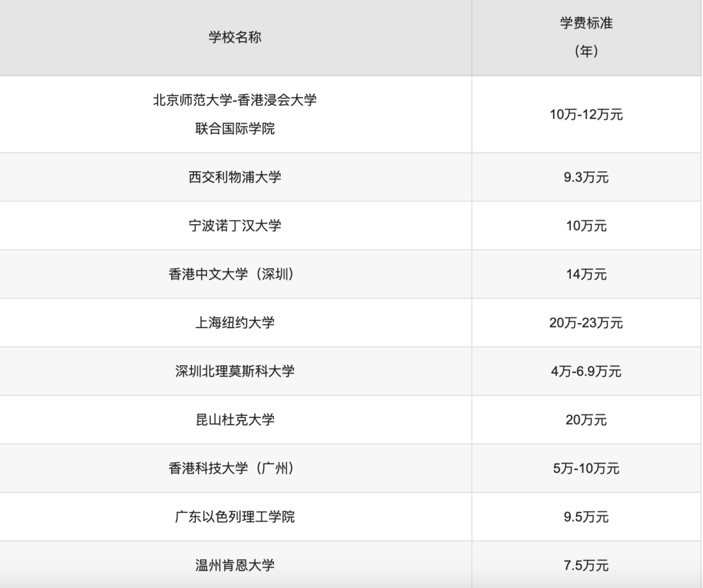
Task: Select 香港科技大学（广州） cell
Action: tap(235, 468)
